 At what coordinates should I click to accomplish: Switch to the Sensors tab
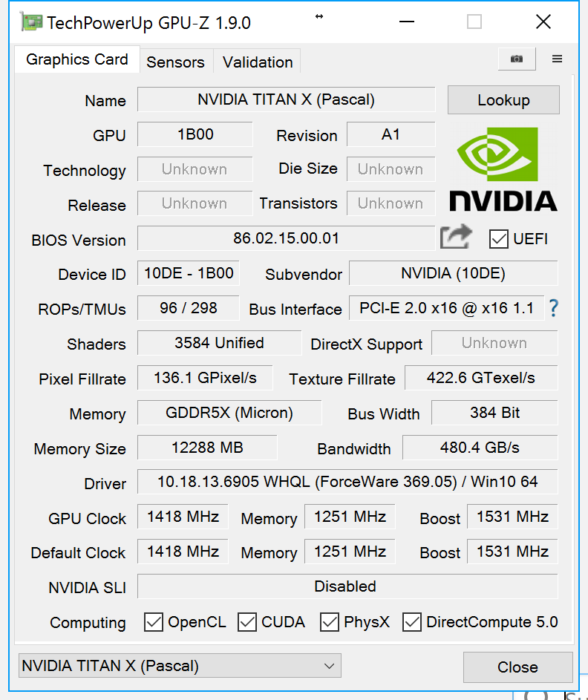[175, 62]
